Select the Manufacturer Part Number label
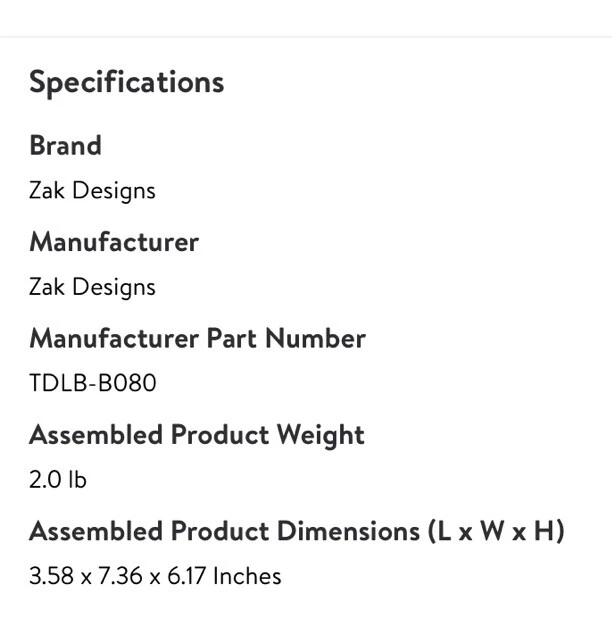Screen dimensions: 612x631 pyautogui.click(x=198, y=338)
